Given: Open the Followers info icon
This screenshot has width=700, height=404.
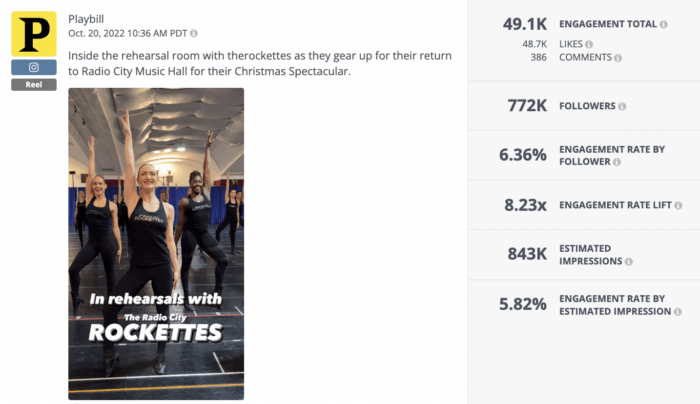Looking at the screenshot, I should [x=622, y=106].
